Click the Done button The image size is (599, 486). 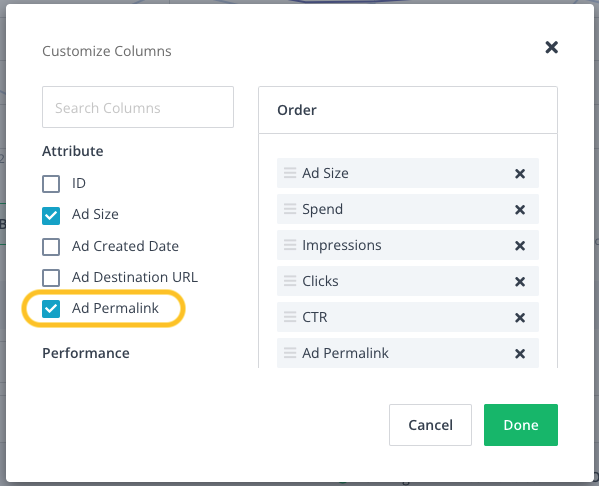pos(521,425)
